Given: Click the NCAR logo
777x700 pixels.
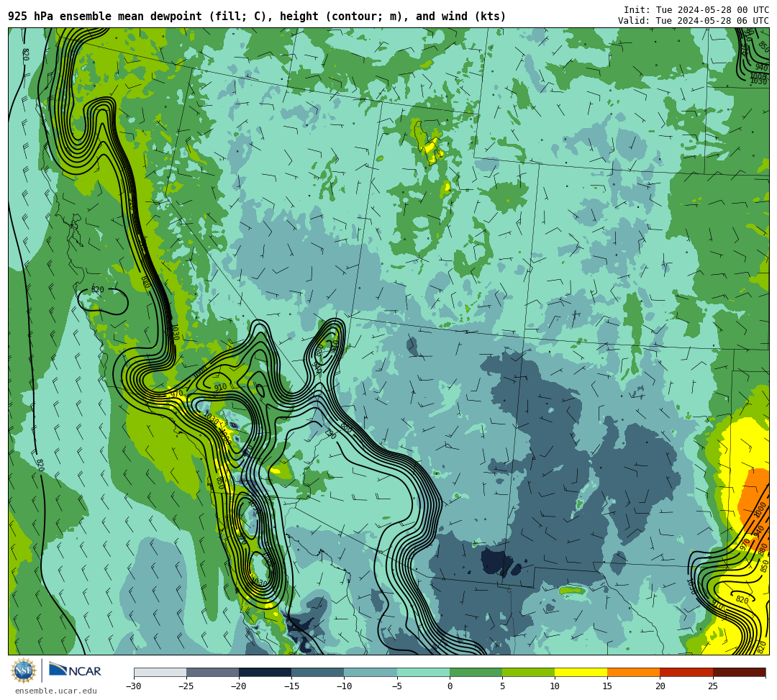Looking at the screenshot, I should click(x=75, y=670).
